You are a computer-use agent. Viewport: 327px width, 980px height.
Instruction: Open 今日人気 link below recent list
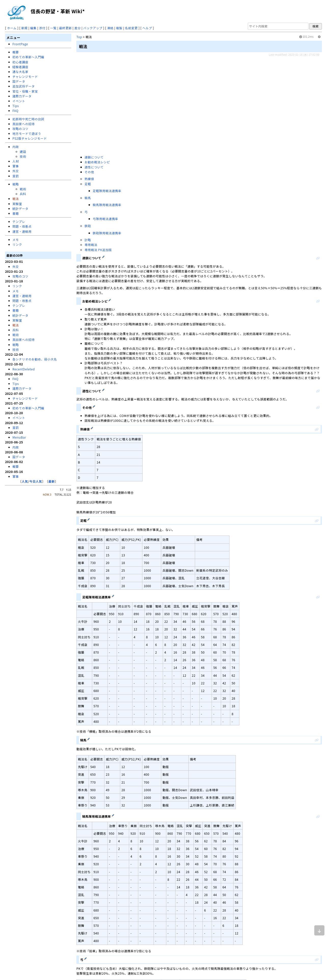coord(36,481)
